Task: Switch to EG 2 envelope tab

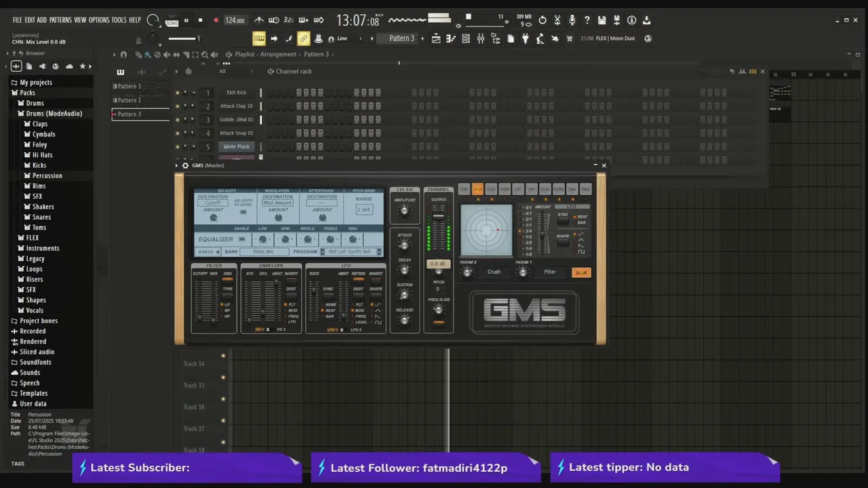Action: (281, 329)
